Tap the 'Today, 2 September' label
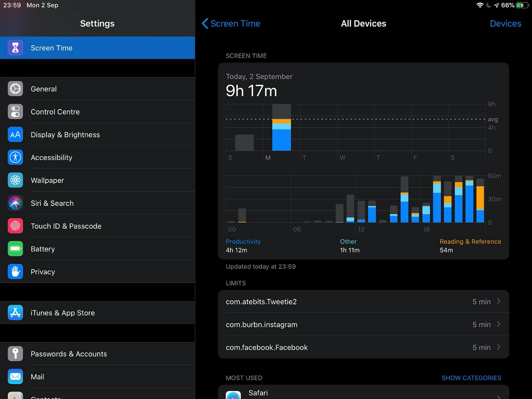 259,76
